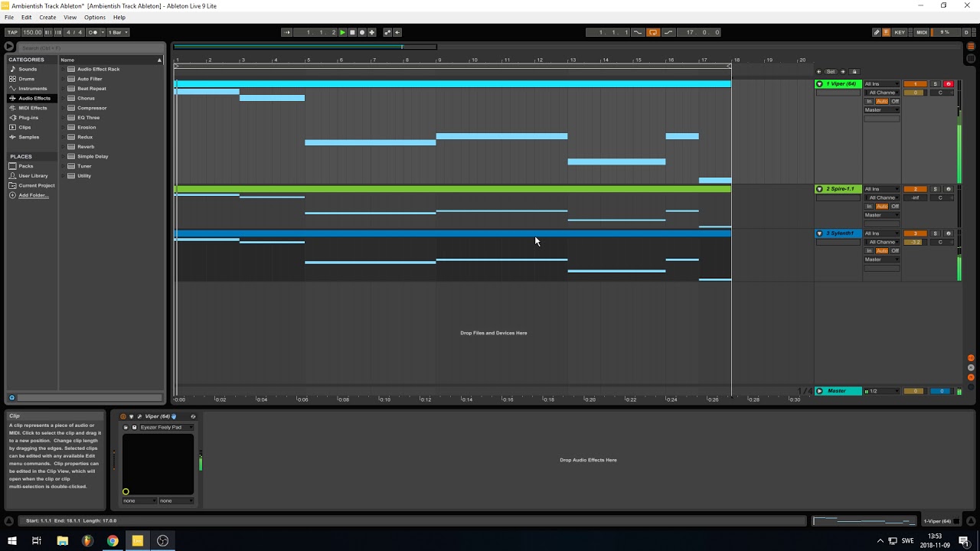Open the Edit menu
980x551 pixels.
pos(26,17)
